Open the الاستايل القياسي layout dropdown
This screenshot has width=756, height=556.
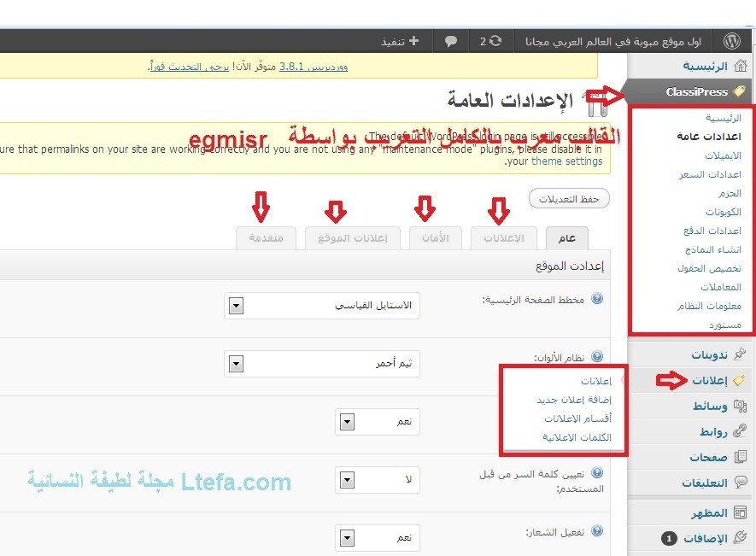[x=322, y=305]
